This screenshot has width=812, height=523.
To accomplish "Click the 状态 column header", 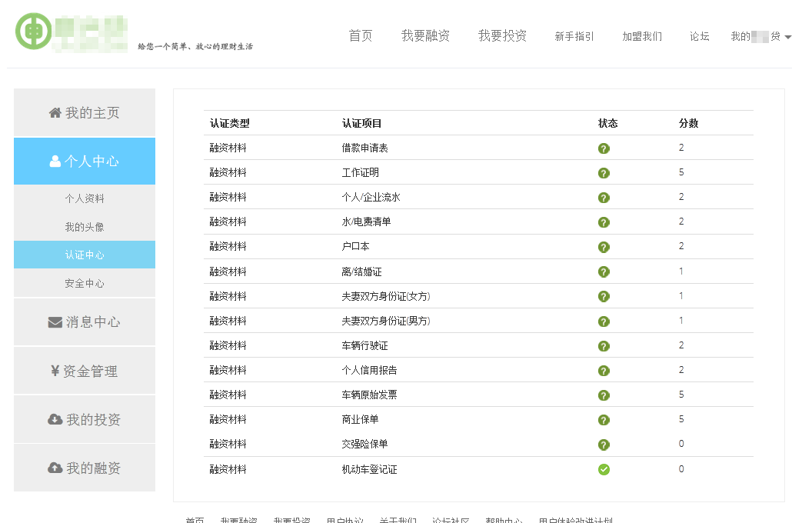I will 608,123.
